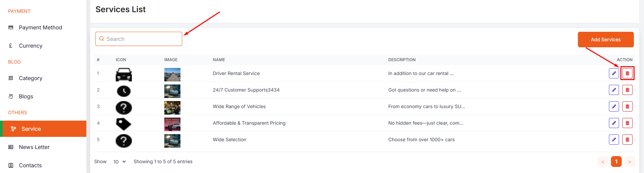644x173 pixels.
Task: Delete the Wide Range of Vehicles row
Action: [x=627, y=106]
